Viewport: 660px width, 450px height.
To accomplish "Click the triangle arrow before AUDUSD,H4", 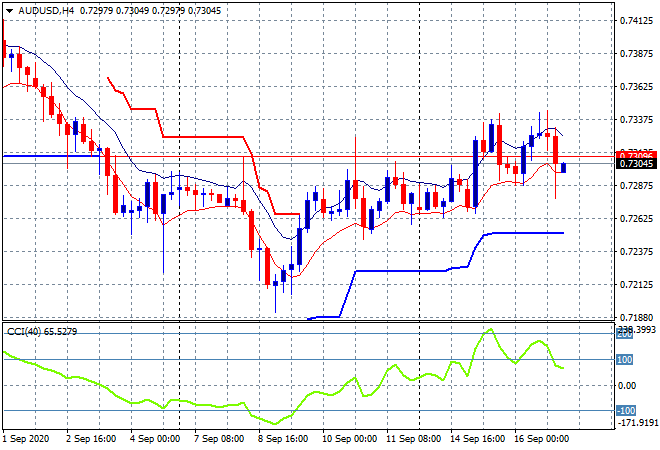I will pos(9,11).
